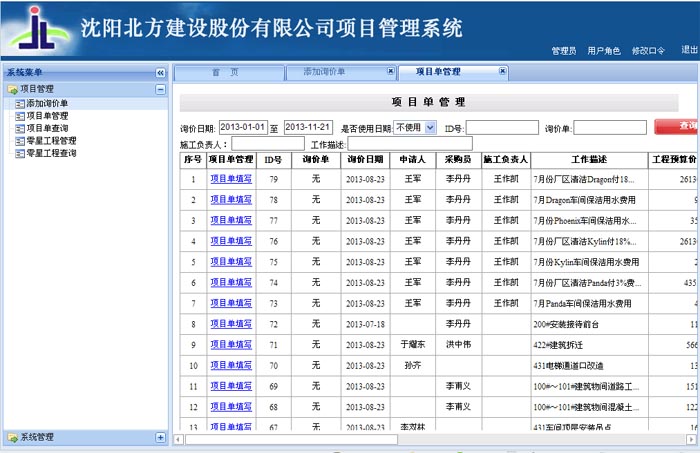Open 零星工程管理 in the sidebar tree
700x453 pixels.
pos(50,141)
